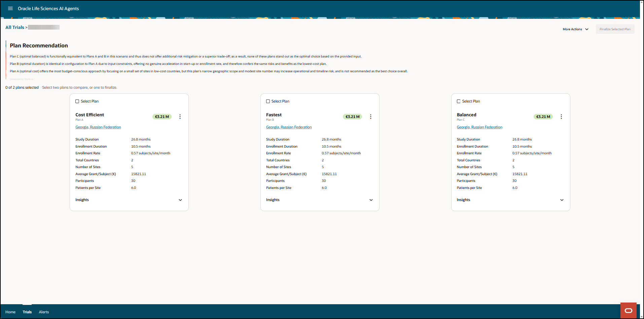This screenshot has height=319, width=644.
Task: Click the Balanced plan title
Action: tap(467, 115)
